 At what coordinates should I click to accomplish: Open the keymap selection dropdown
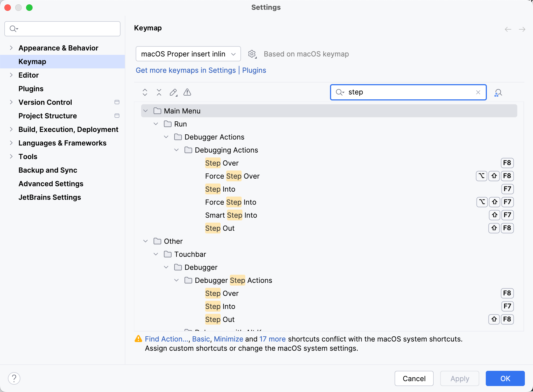[188, 54]
